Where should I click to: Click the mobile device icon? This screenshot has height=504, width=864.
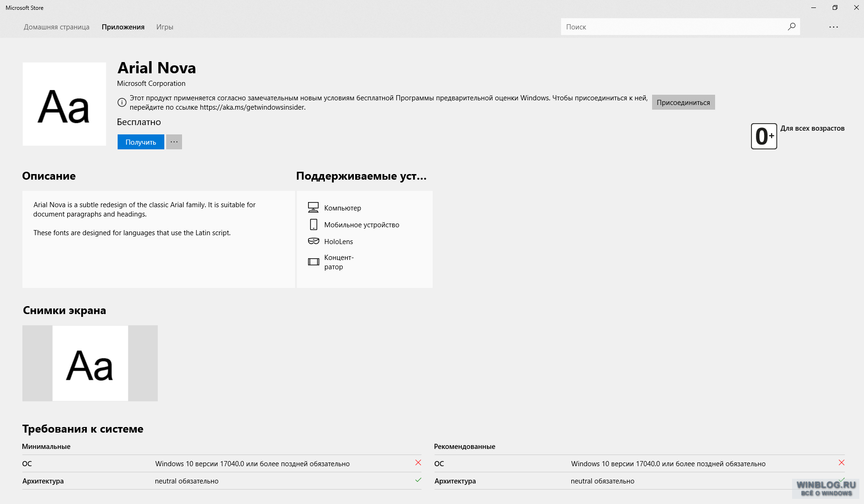tap(313, 224)
